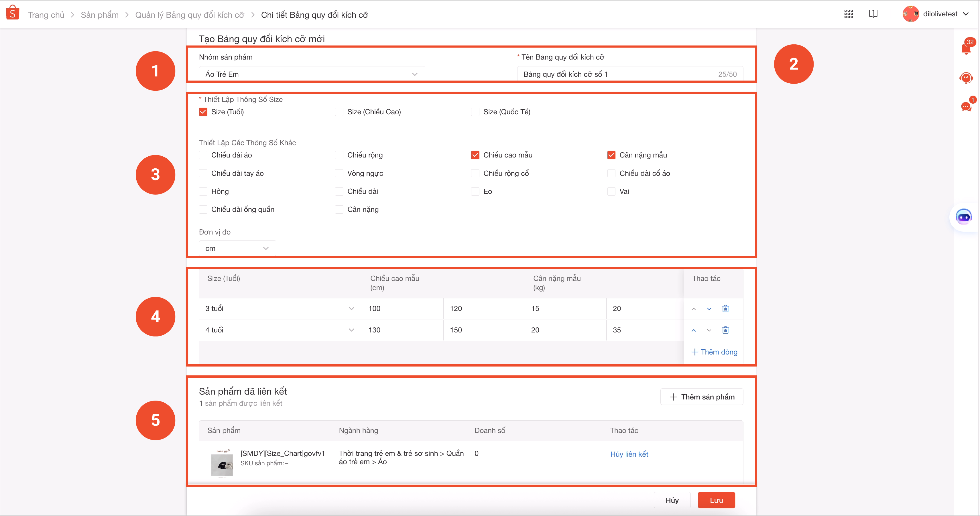Open the 4 tuổi size dropdown
The width and height of the screenshot is (980, 516).
(x=280, y=330)
